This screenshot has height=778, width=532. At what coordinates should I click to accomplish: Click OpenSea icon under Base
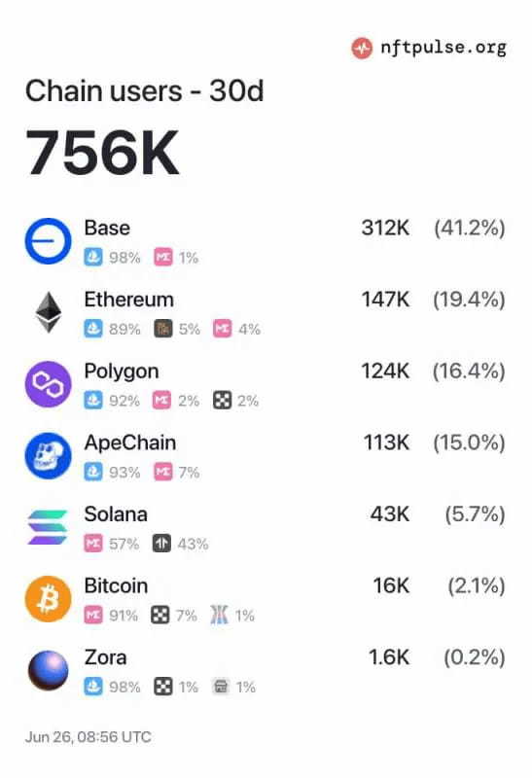[93, 257]
